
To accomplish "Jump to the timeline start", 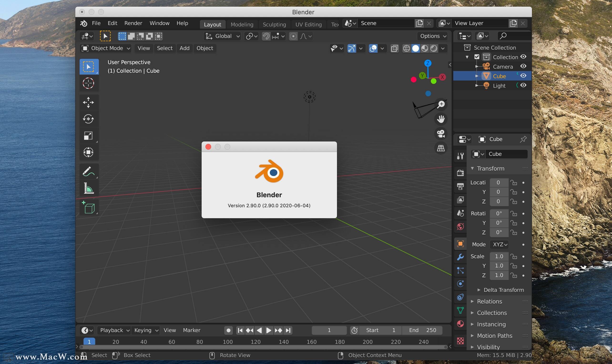I will 240,330.
